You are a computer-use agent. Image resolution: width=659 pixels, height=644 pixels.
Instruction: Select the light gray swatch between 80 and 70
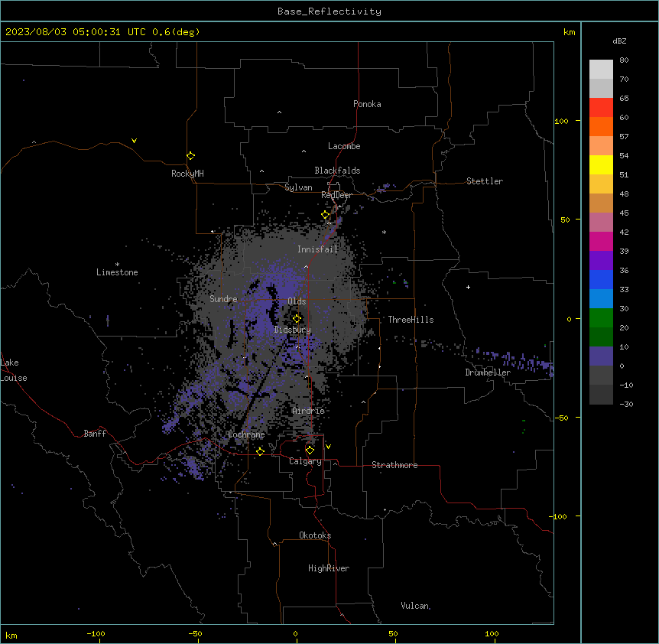tap(601, 70)
